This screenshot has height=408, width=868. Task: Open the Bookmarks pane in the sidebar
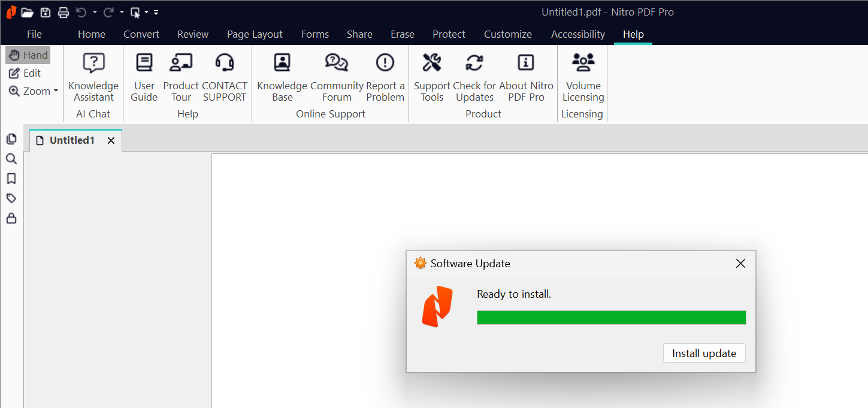11,179
